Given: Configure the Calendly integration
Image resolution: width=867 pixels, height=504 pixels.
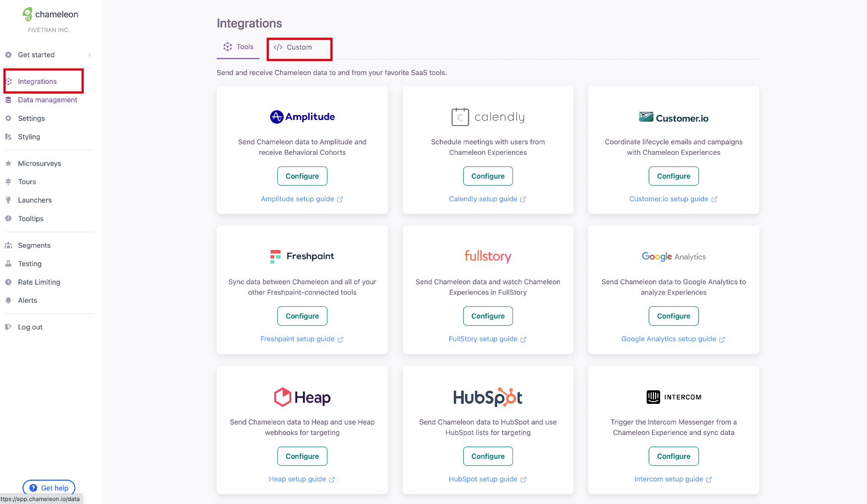Looking at the screenshot, I should coord(488,176).
